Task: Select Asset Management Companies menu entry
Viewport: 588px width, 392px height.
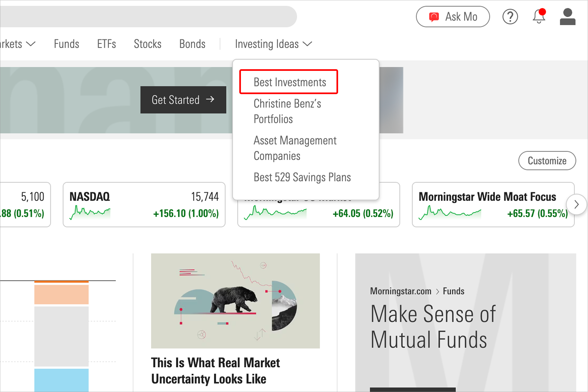Action: 295,148
